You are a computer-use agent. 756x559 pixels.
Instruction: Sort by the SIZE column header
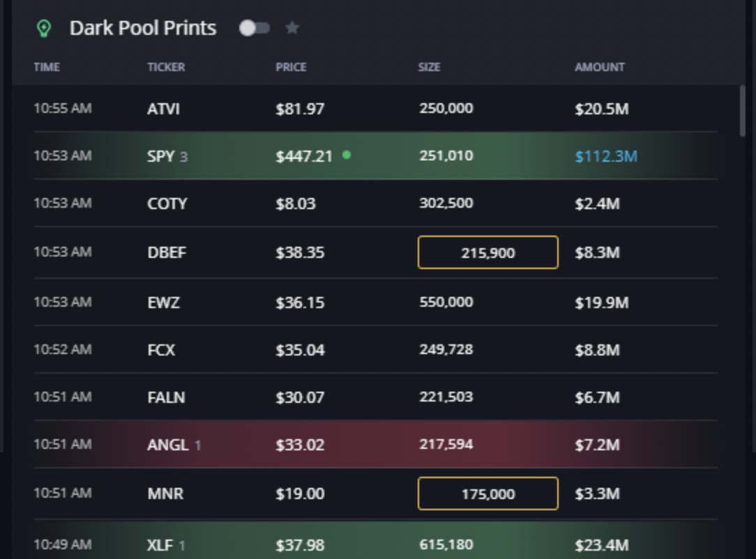[430, 67]
